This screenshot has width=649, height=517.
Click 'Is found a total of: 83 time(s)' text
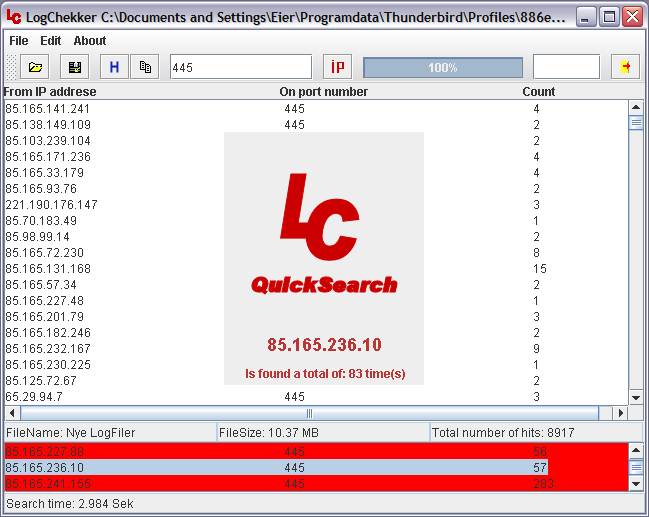coord(325,374)
